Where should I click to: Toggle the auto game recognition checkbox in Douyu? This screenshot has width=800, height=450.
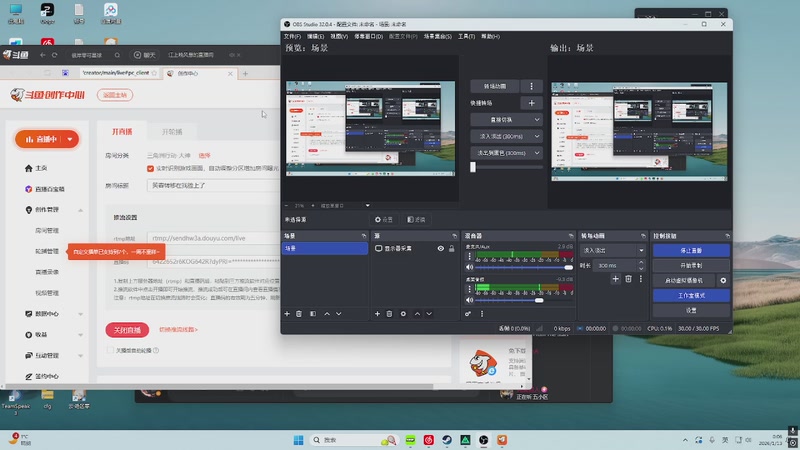coord(150,168)
